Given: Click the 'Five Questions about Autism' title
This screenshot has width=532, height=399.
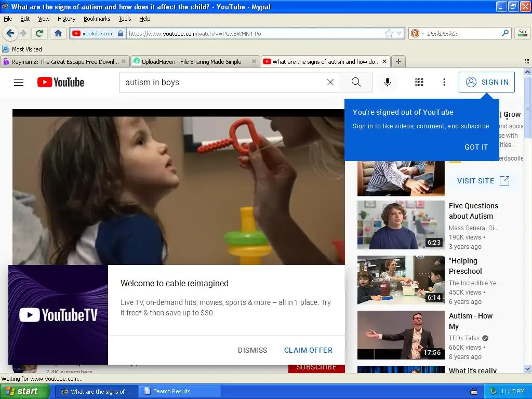Looking at the screenshot, I should tap(473, 211).
